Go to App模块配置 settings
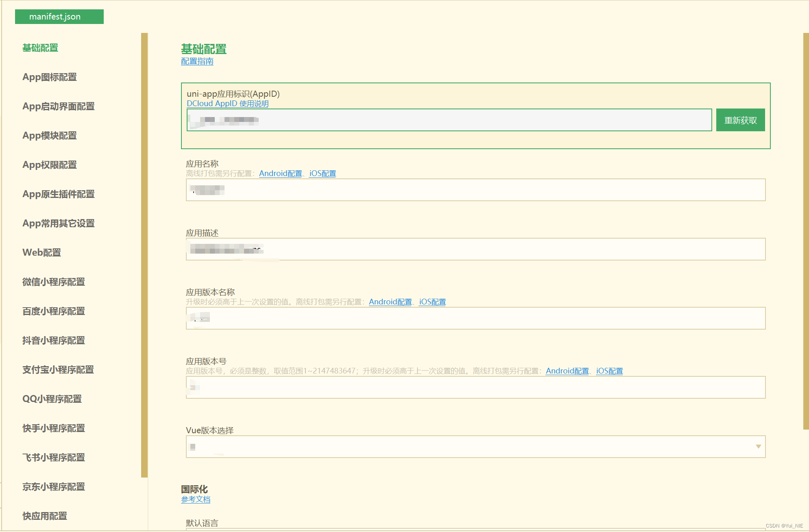 click(x=50, y=136)
